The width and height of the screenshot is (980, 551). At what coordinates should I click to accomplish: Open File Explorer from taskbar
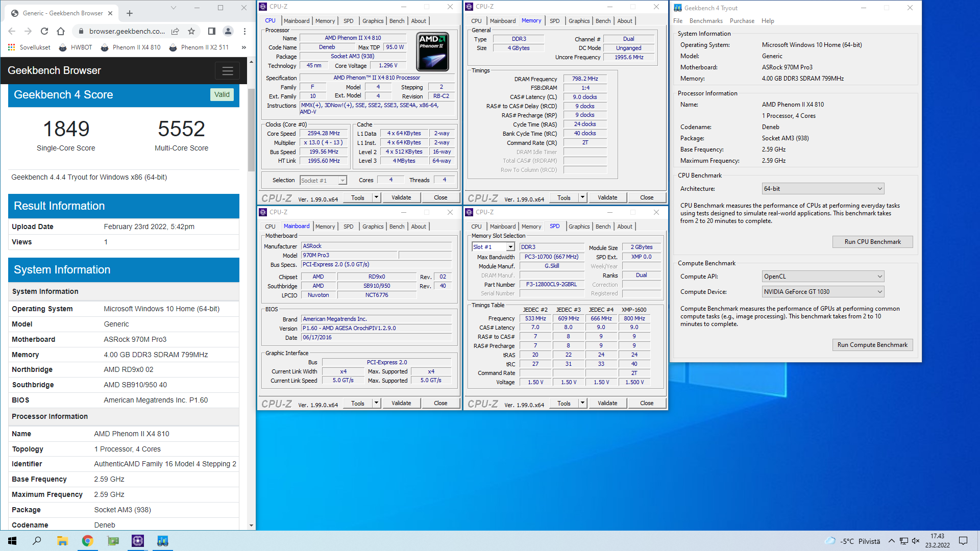pos(62,541)
